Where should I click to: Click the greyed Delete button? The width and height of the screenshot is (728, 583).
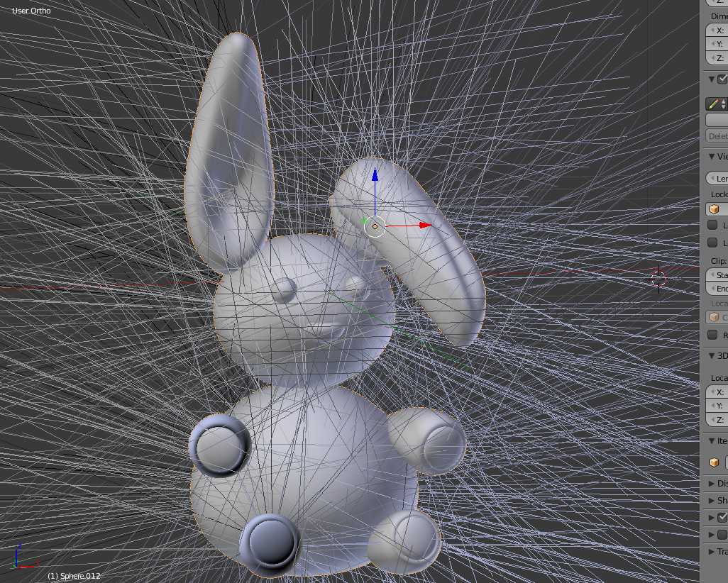pyautogui.click(x=717, y=136)
